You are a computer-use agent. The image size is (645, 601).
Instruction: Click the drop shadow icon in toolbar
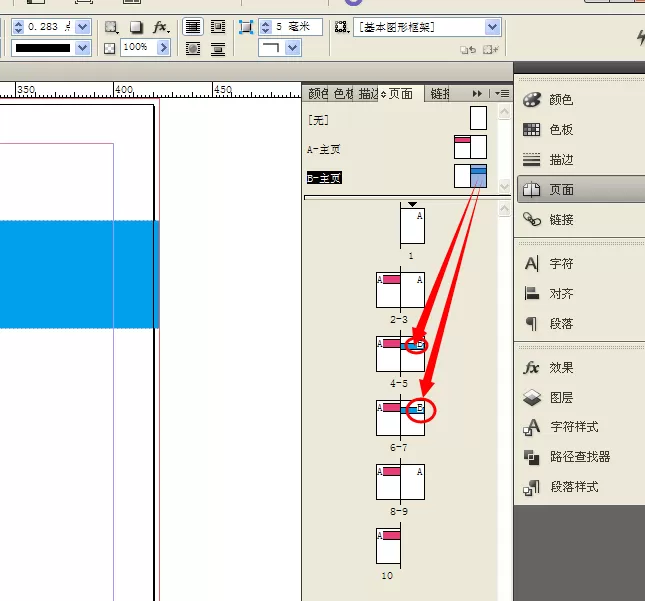[x=136, y=27]
